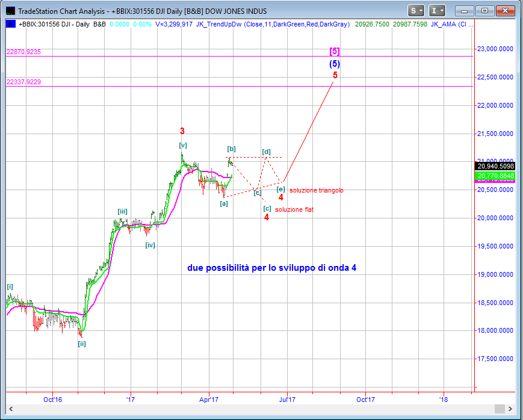Image resolution: width=523 pixels, height=420 pixels.
Task: Click the left scroll arrow below the chart
Action: click(11, 409)
